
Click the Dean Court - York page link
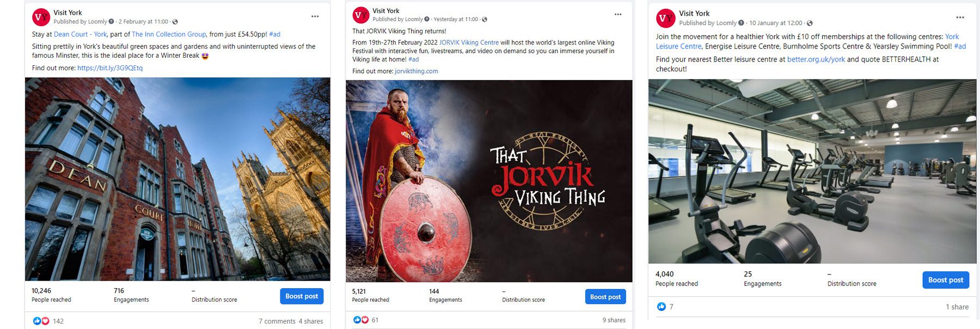coord(81,34)
